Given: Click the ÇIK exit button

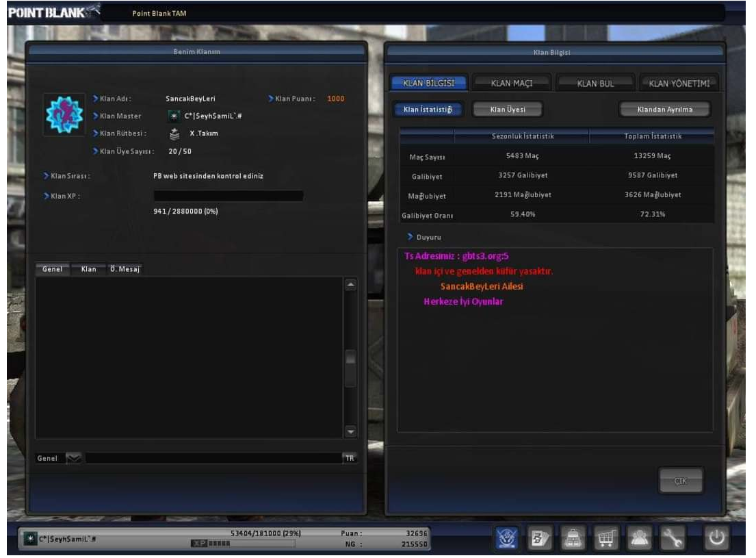Looking at the screenshot, I should (x=680, y=481).
